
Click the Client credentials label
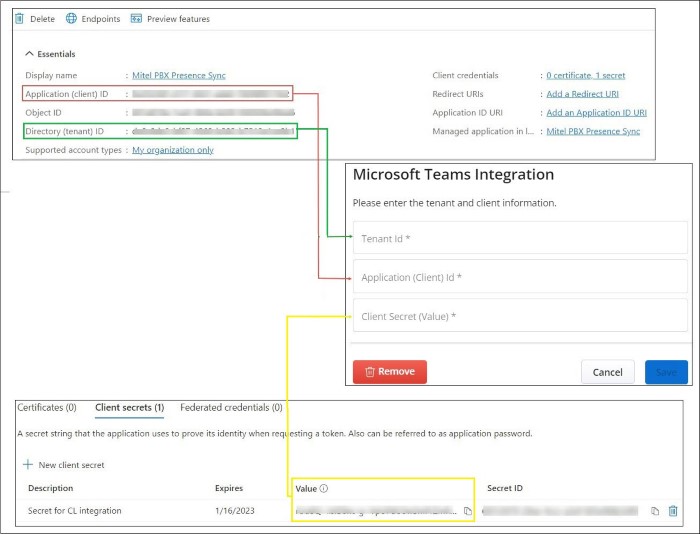point(465,75)
